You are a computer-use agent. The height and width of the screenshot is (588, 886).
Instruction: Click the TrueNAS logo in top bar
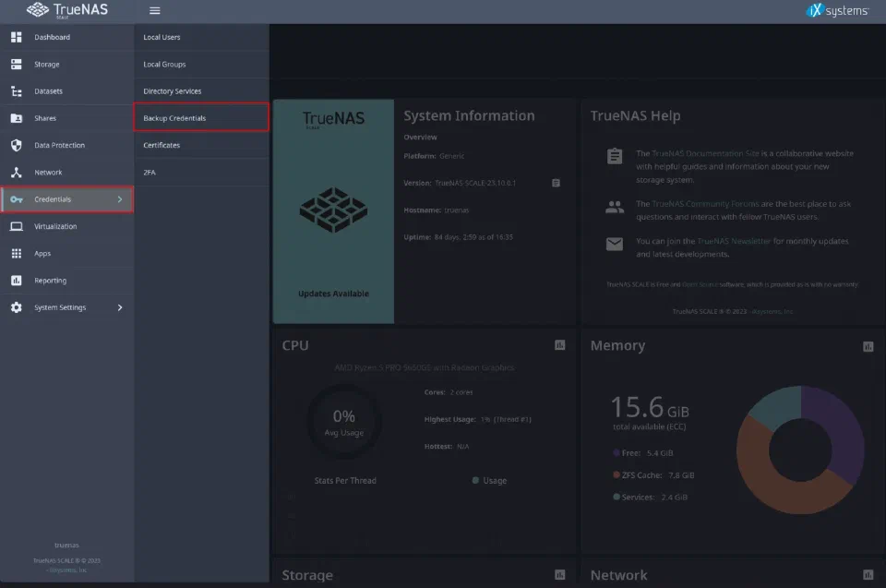pyautogui.click(x=67, y=10)
